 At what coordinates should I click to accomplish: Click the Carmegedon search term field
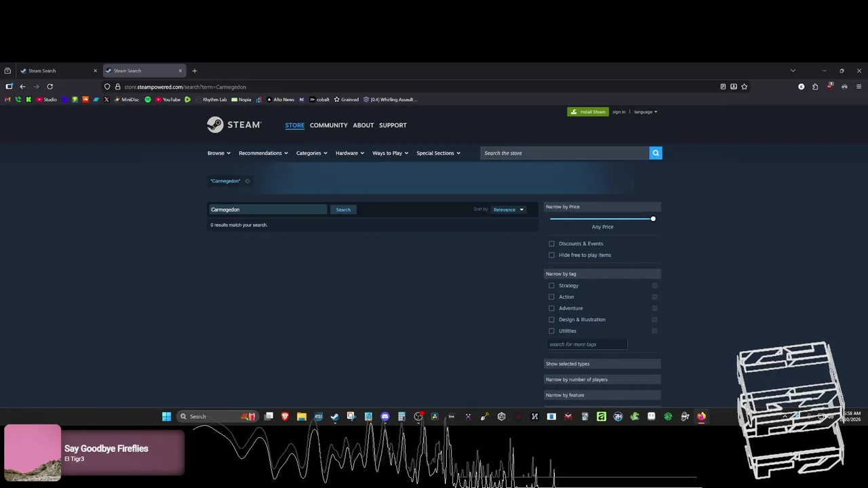pyautogui.click(x=267, y=209)
